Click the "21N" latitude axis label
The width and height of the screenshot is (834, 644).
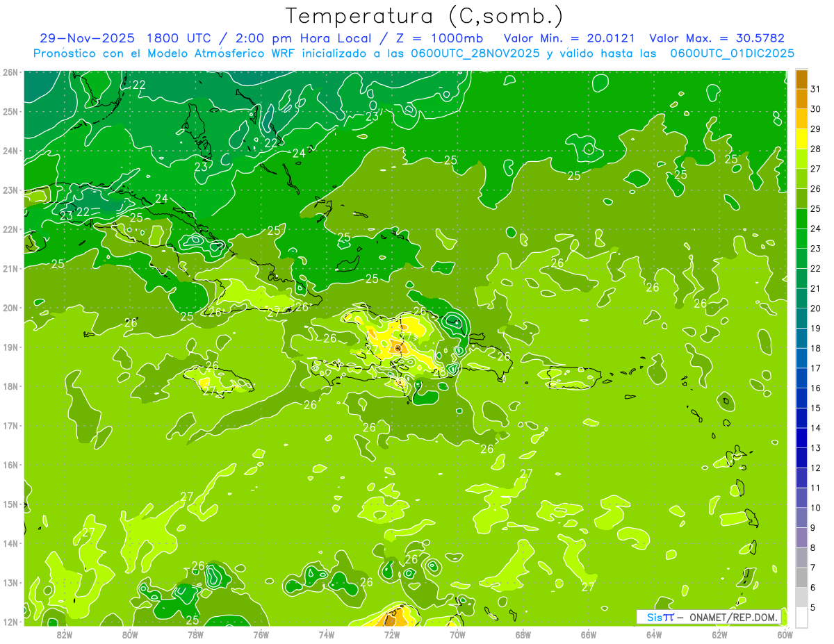click(10, 268)
